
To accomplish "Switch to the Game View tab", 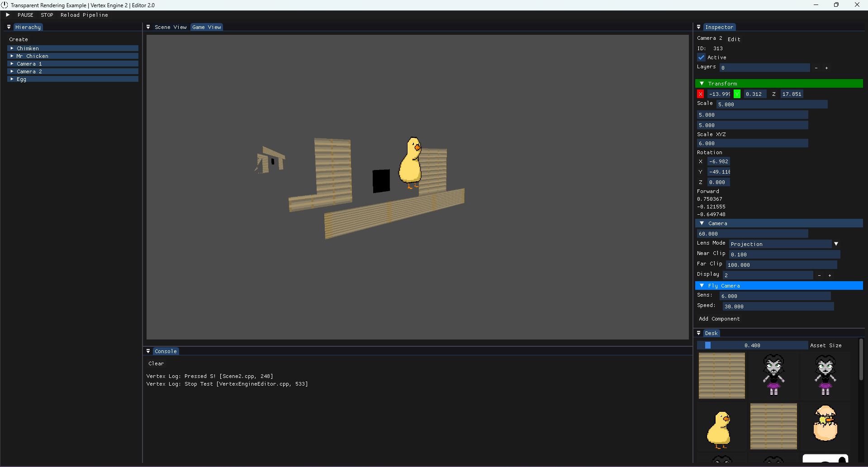I will click(x=207, y=27).
